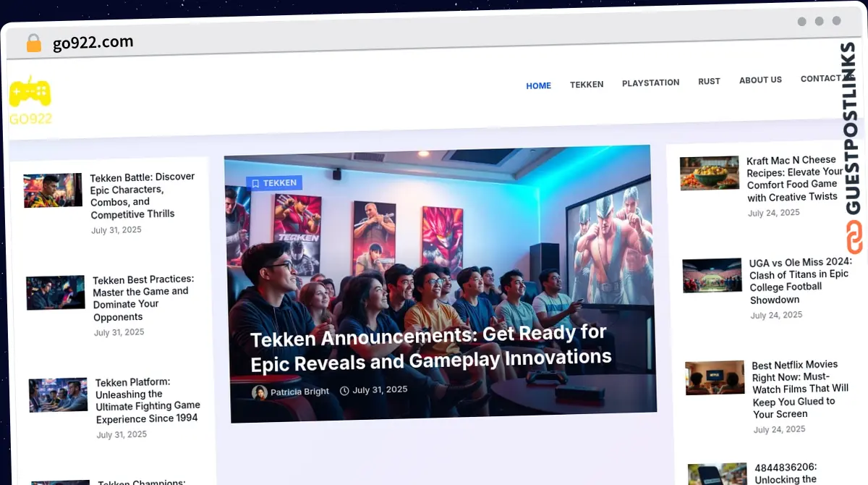Open the Tekken Announcements featured headline
The image size is (868, 485).
pos(430,347)
